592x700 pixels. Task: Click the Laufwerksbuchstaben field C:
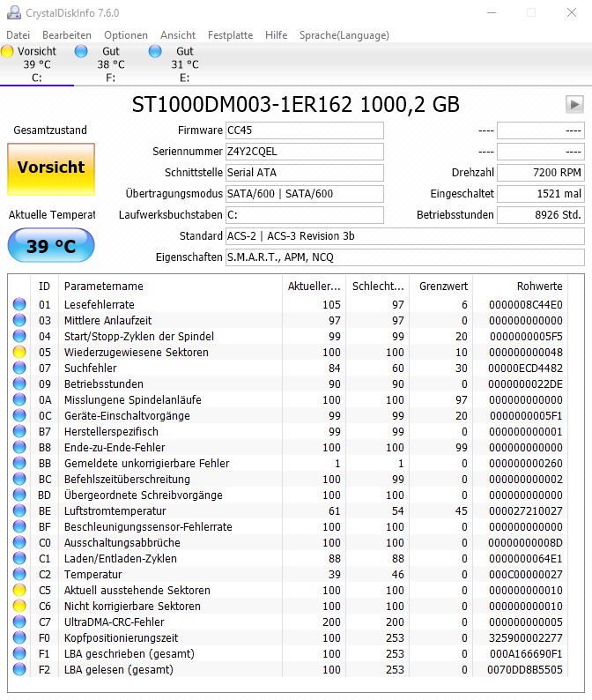pos(305,215)
